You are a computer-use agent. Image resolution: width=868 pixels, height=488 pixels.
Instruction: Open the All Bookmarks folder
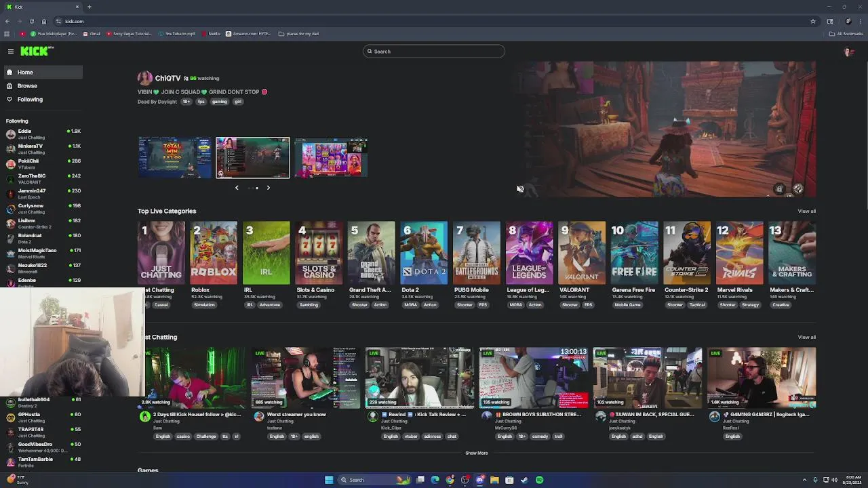(846, 34)
